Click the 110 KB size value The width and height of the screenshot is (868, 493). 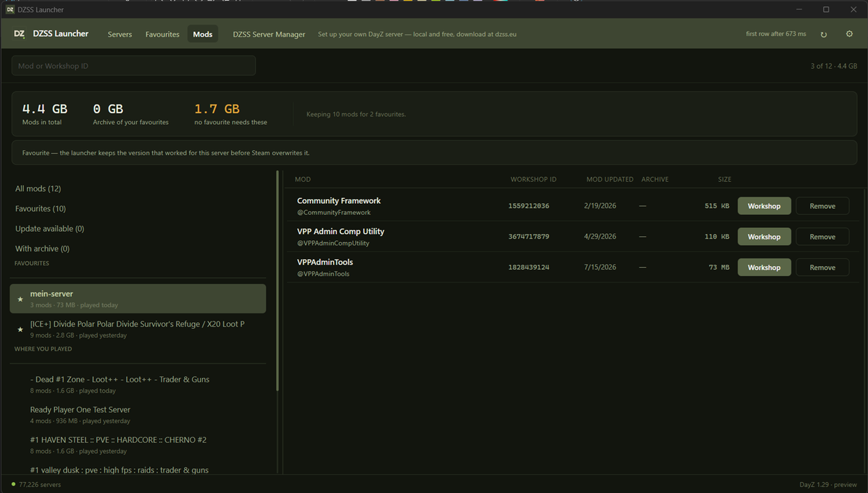pos(717,237)
